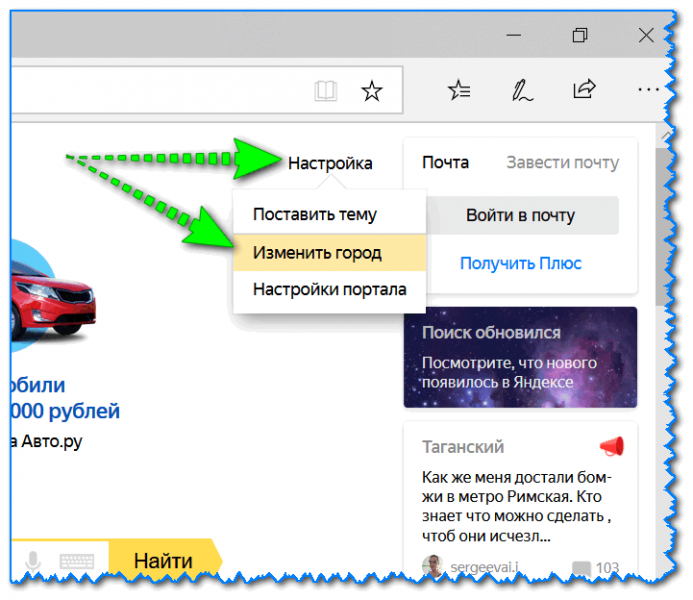Click the Авто.ру ad headline with рублей
The image size is (693, 600).
coord(65,399)
